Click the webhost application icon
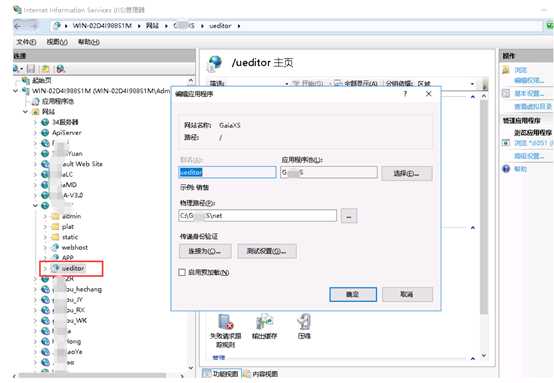Image resolution: width=554 pixels, height=383 pixels. pyautogui.click(x=55, y=247)
